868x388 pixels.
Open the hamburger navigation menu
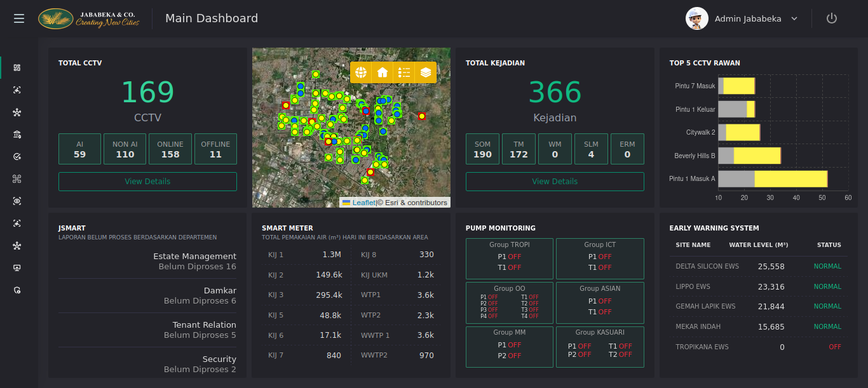coord(19,19)
